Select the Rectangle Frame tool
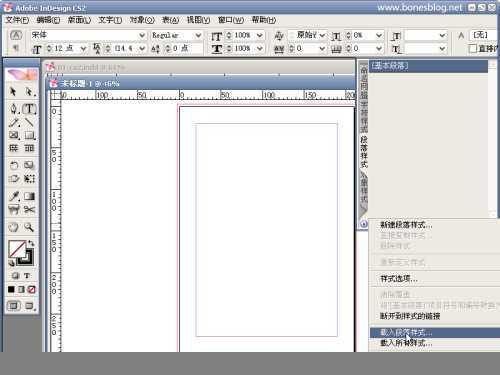Viewport: 500px width, 375px height. point(14,135)
